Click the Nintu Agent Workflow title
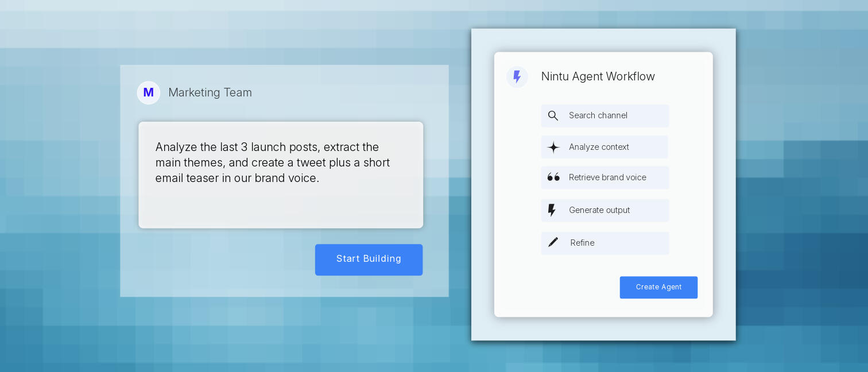Image resolution: width=868 pixels, height=372 pixels. (x=598, y=76)
